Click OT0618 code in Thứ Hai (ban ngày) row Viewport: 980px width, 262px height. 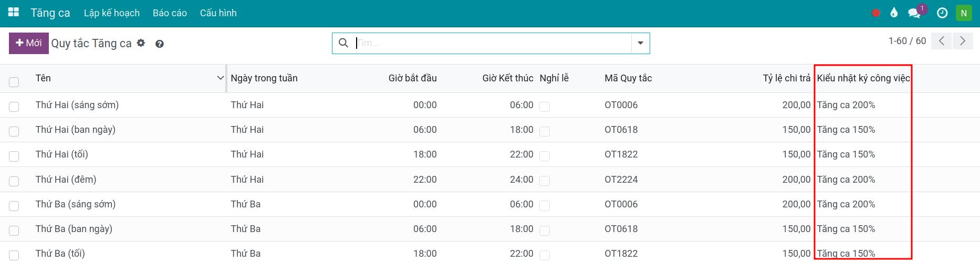621,130
